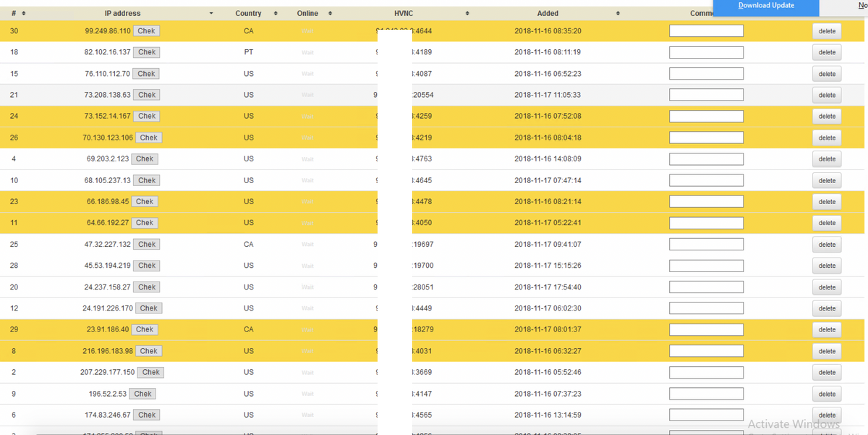Select IP text 76.110.112.70
Viewport: 868px width, 435px height.
[107, 74]
